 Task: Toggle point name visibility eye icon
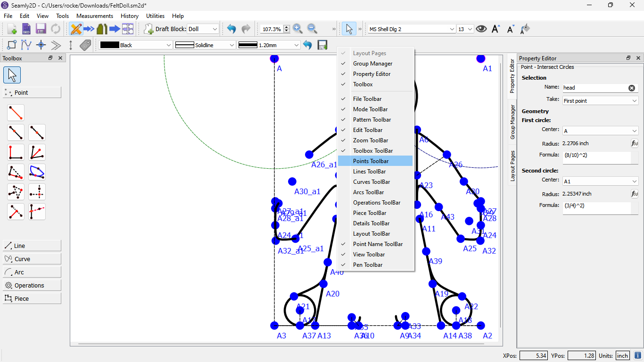pyautogui.click(x=481, y=29)
